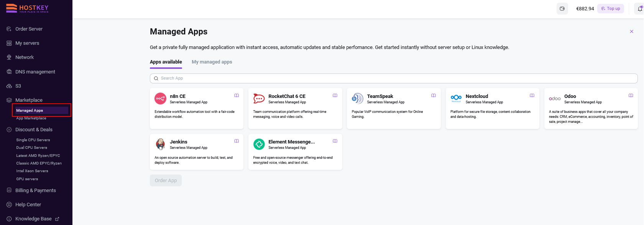Click the HOSTKEY logo

tap(27, 8)
